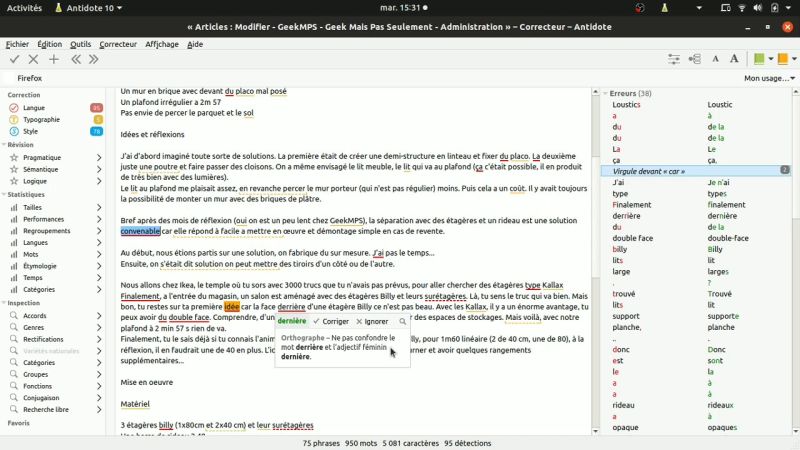800x450 pixels.
Task: Collapse the Erreurs list triangle
Action: [606, 93]
